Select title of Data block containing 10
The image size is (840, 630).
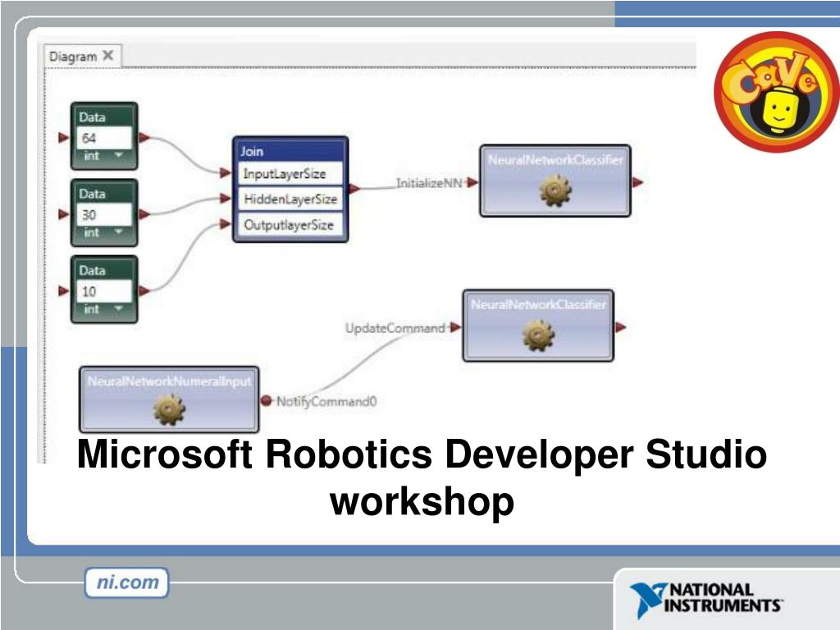click(92, 270)
